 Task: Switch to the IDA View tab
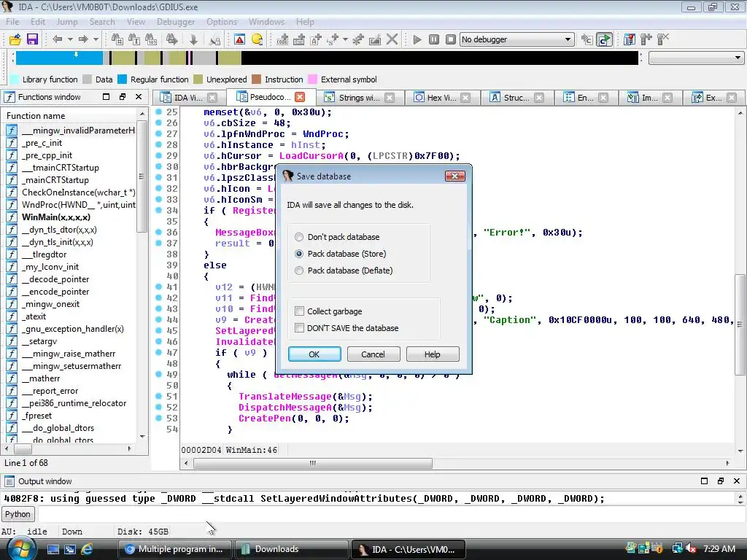pyautogui.click(x=187, y=98)
